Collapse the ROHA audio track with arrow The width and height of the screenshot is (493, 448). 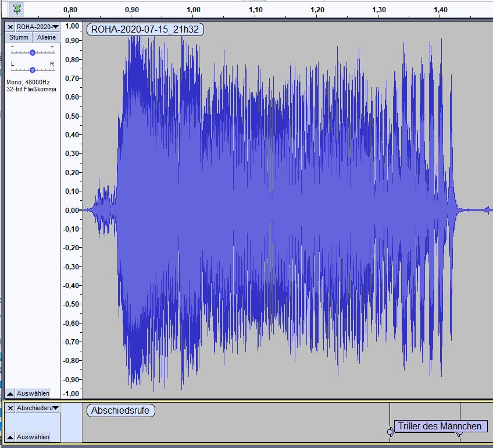11,393
